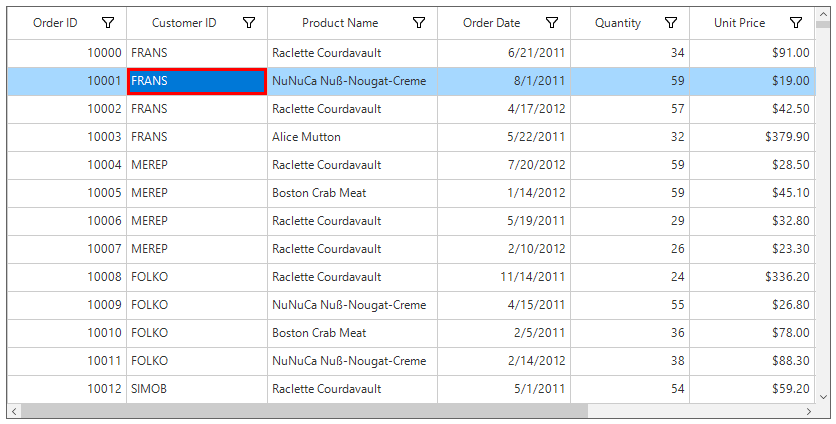The width and height of the screenshot is (836, 424).
Task: Select the quantity cell 32
Action: click(x=630, y=137)
